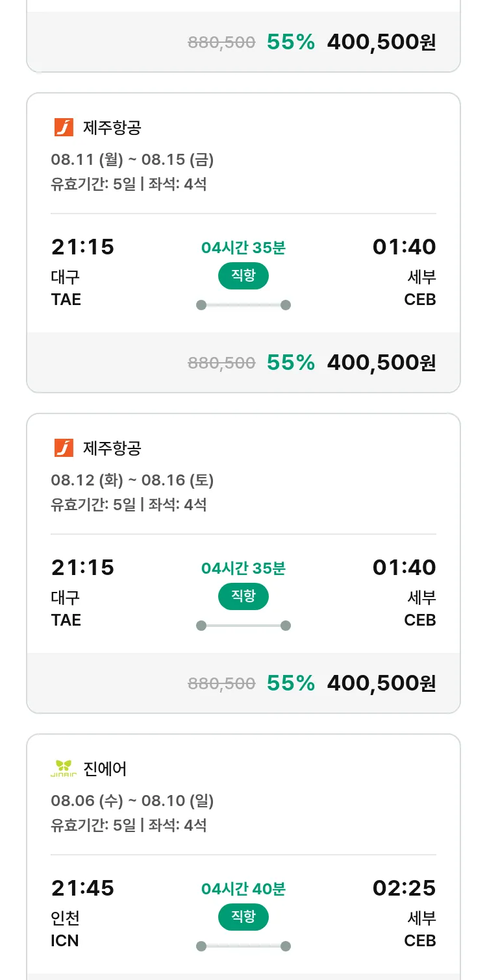487x980 pixels.
Task: Select the 400,500원 price on the 08.12 flight
Action: pos(381,683)
